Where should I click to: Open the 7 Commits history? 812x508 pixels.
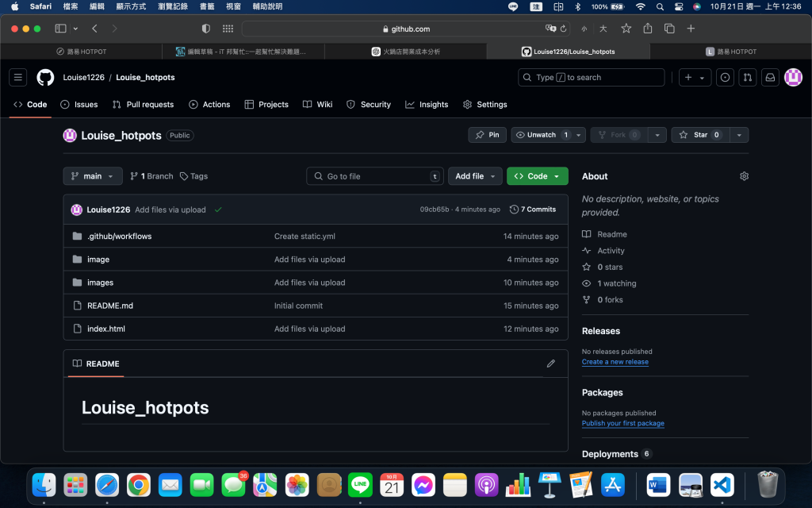tap(533, 210)
